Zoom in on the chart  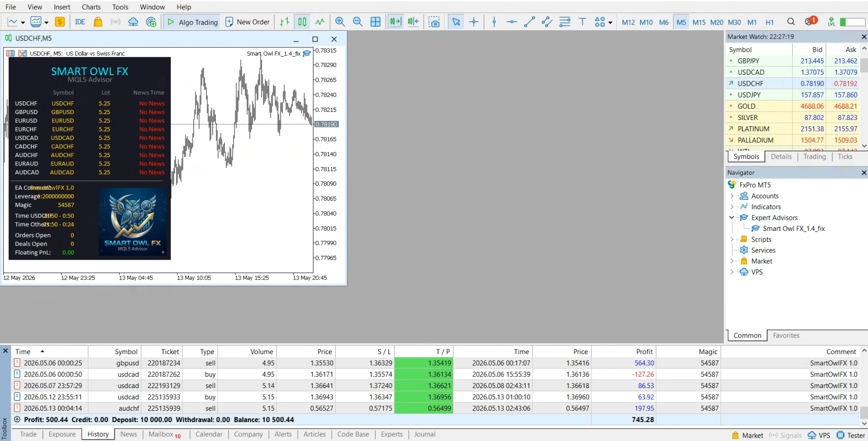pos(340,22)
